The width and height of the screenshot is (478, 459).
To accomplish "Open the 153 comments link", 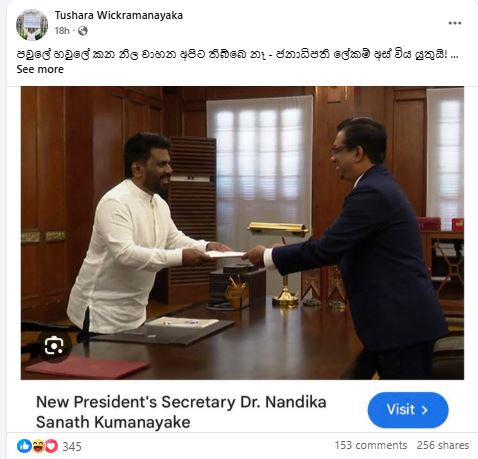I will tap(371, 445).
